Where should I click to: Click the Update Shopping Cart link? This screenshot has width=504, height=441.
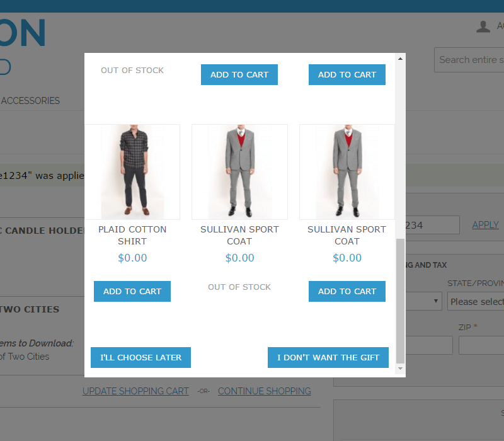135,391
